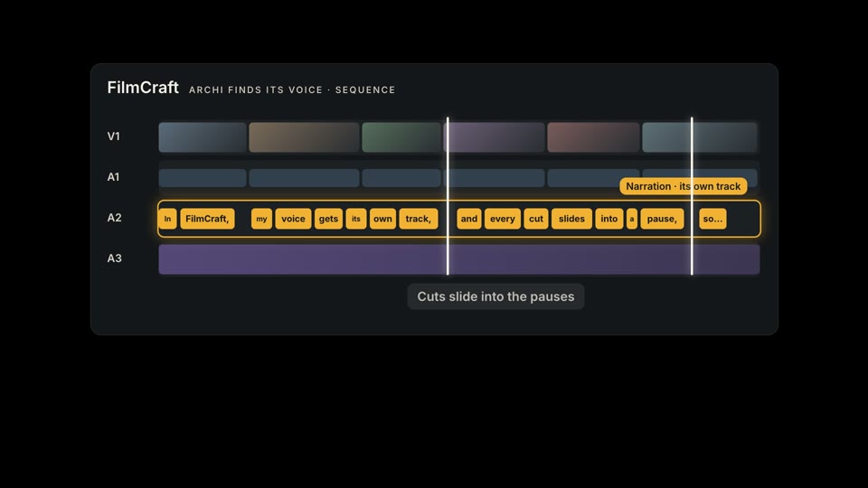Select the brown video clip on V1

coord(304,137)
